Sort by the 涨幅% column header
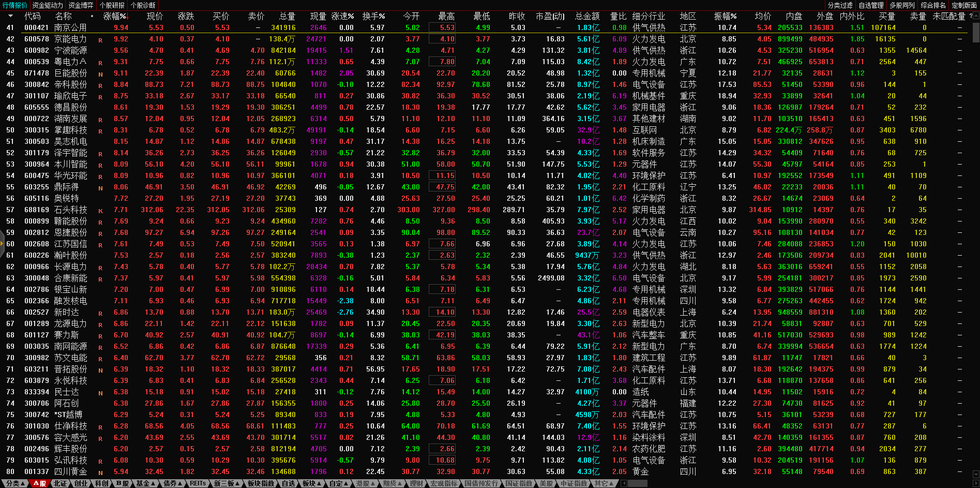The image size is (980, 488). click(x=115, y=16)
